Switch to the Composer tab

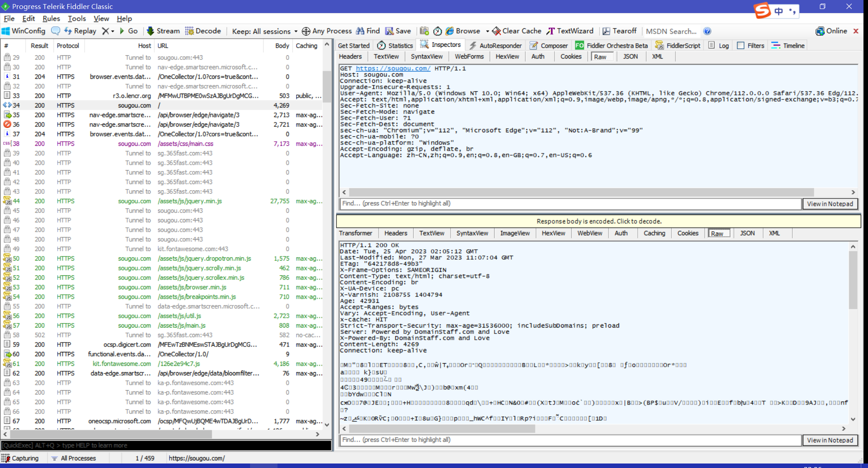(548, 45)
